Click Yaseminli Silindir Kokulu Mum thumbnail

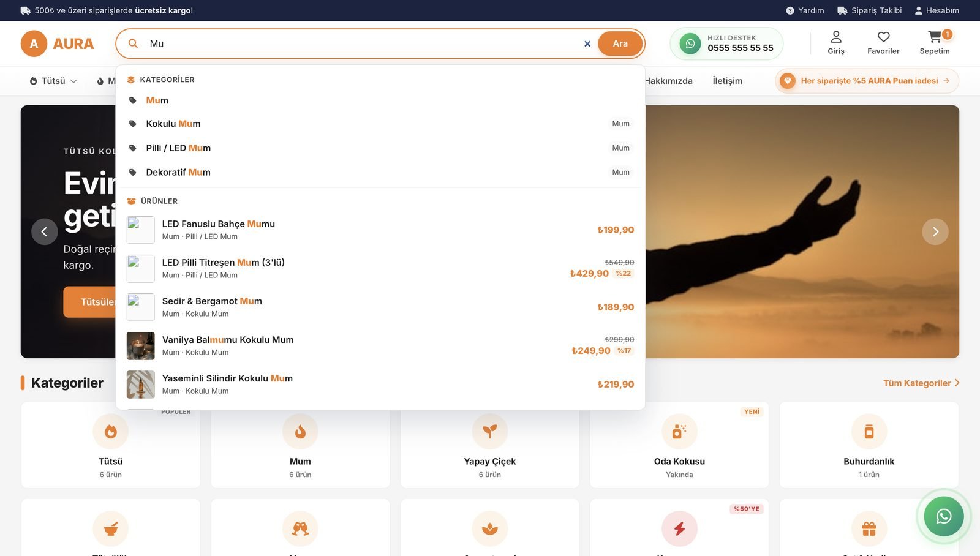[x=140, y=385]
